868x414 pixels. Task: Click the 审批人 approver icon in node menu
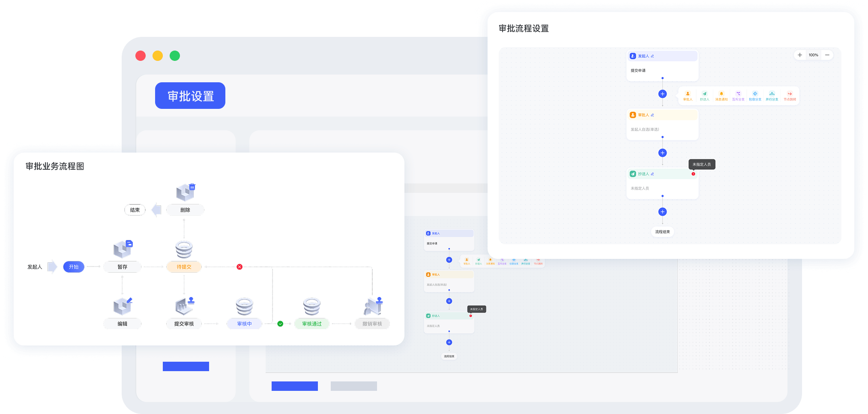coord(688,94)
